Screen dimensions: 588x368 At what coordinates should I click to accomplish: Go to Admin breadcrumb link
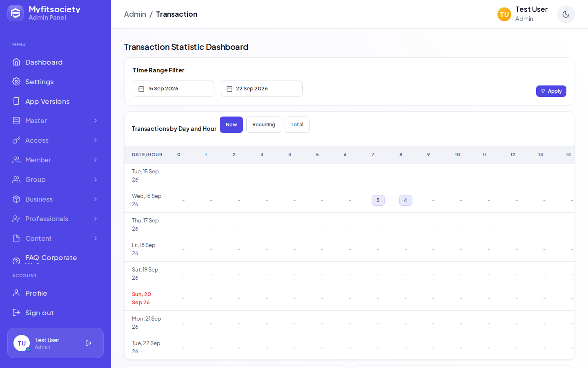(x=135, y=14)
